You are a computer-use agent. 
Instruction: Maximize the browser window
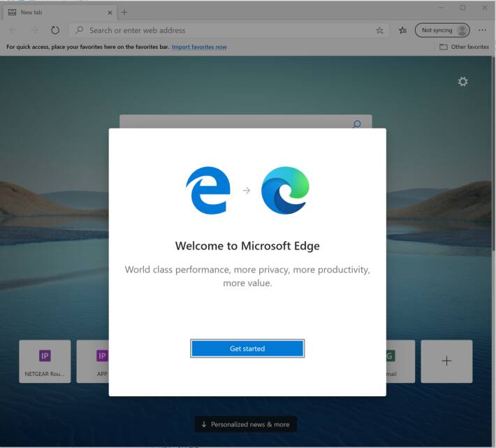[462, 8]
